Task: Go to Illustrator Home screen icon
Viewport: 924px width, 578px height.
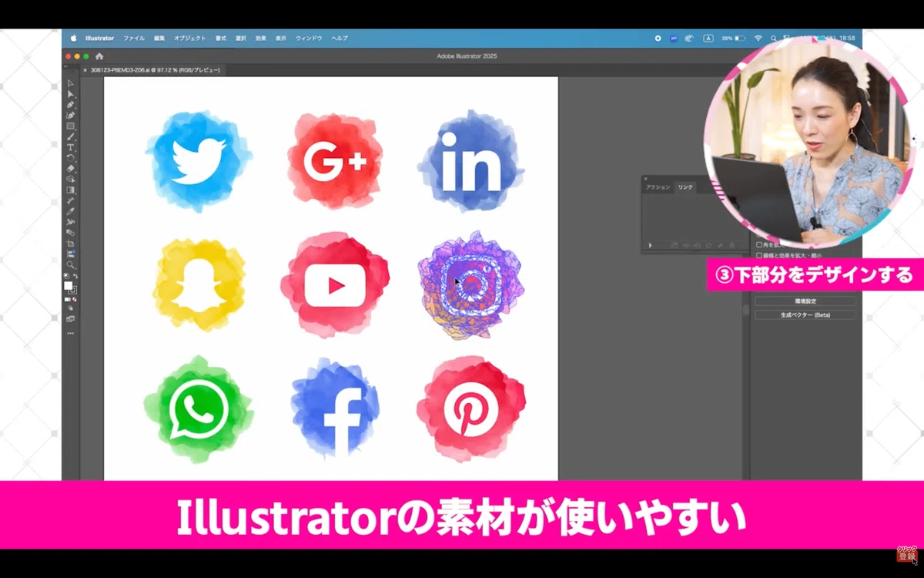Action: pyautogui.click(x=99, y=56)
